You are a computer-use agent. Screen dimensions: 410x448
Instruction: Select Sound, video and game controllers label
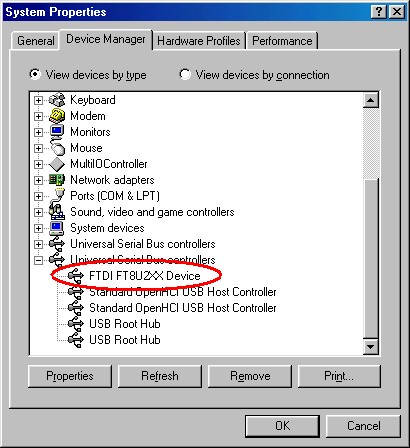click(x=152, y=212)
